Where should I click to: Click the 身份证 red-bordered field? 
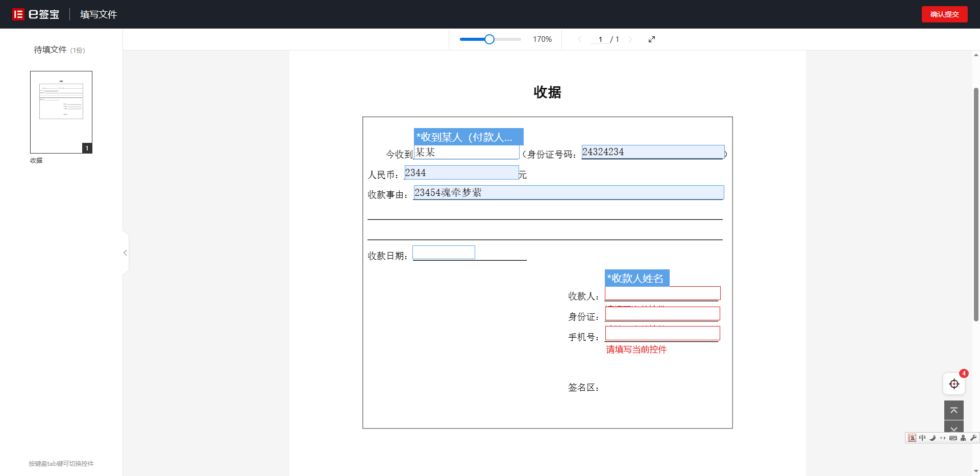(663, 313)
